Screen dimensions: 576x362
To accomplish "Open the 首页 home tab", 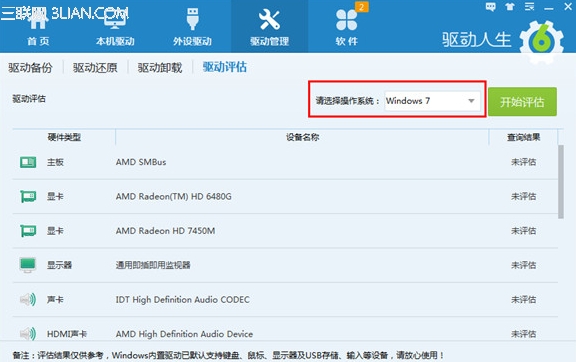I will (x=38, y=26).
